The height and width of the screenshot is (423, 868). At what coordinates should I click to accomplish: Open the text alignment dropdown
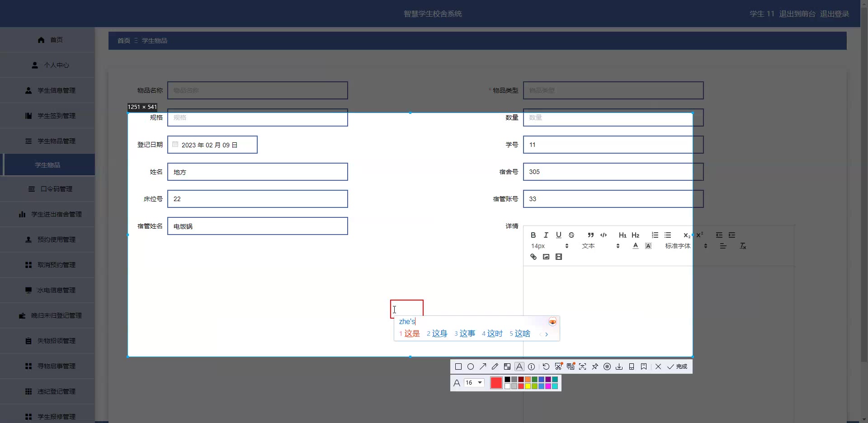point(723,246)
